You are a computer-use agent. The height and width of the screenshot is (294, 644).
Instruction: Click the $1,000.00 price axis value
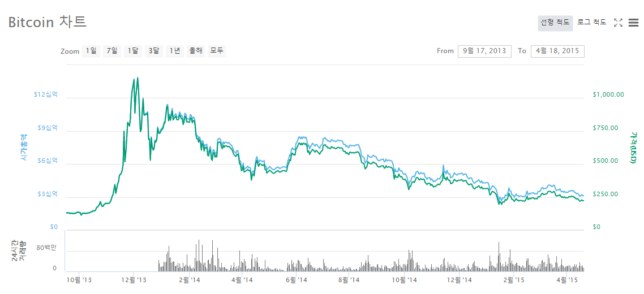click(x=608, y=94)
